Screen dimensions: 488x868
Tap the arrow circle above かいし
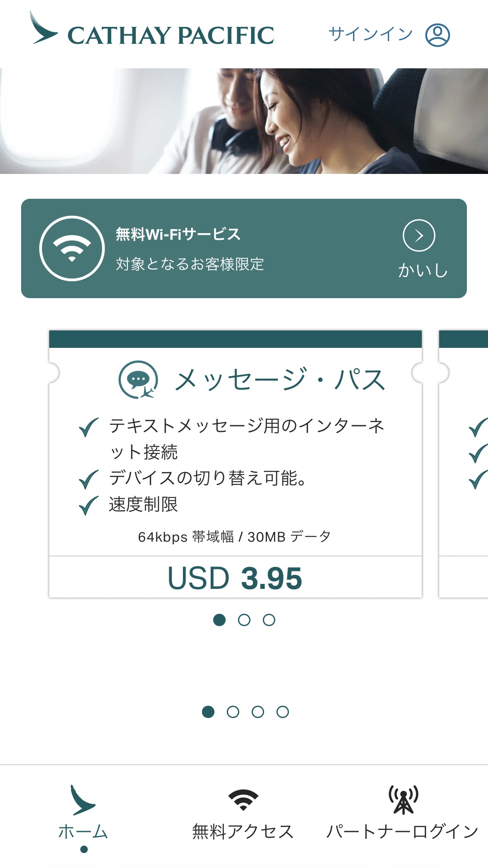click(419, 236)
